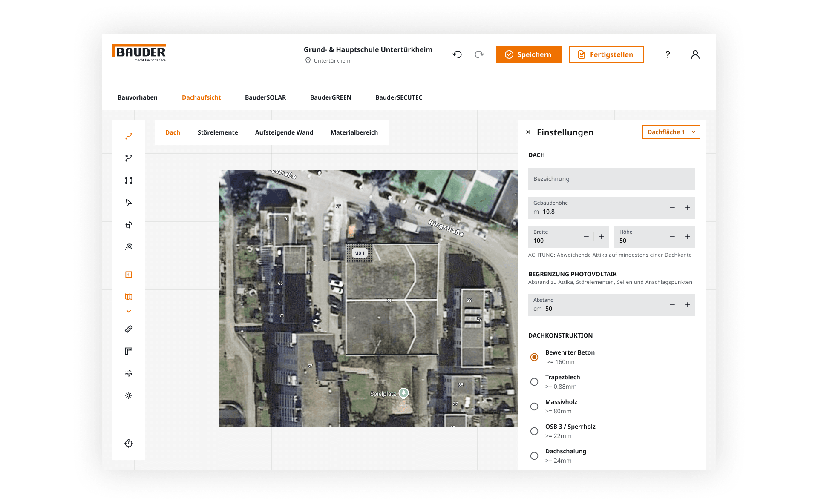
Task: Click the Höhe value 50
Action: click(x=623, y=241)
